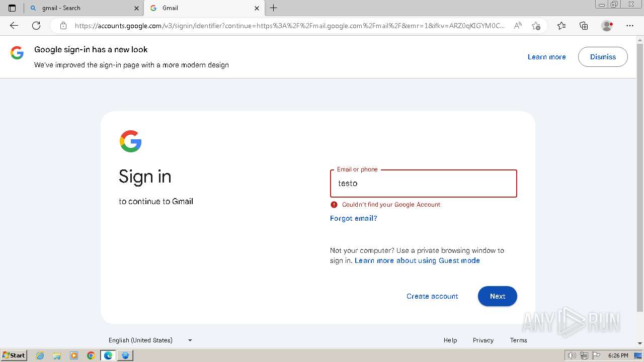Viewport: 644px width, 362px height.
Task: Open the tab actions menu
Action: (12, 8)
